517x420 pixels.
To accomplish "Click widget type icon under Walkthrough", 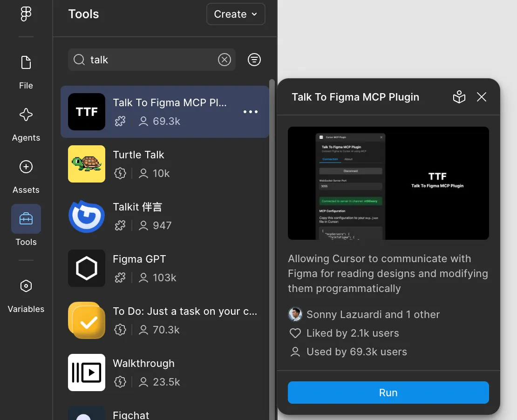I will (x=120, y=382).
